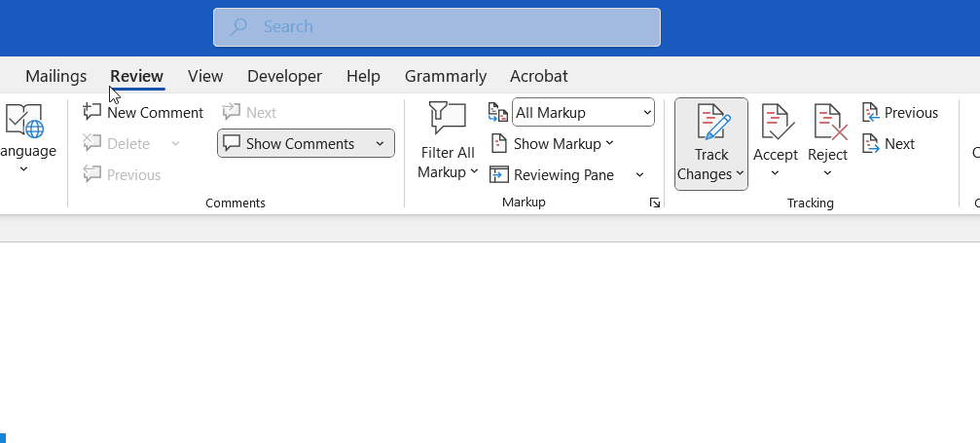Open the All Markup display dropdown
Screen dimensions: 980x443
583,113
